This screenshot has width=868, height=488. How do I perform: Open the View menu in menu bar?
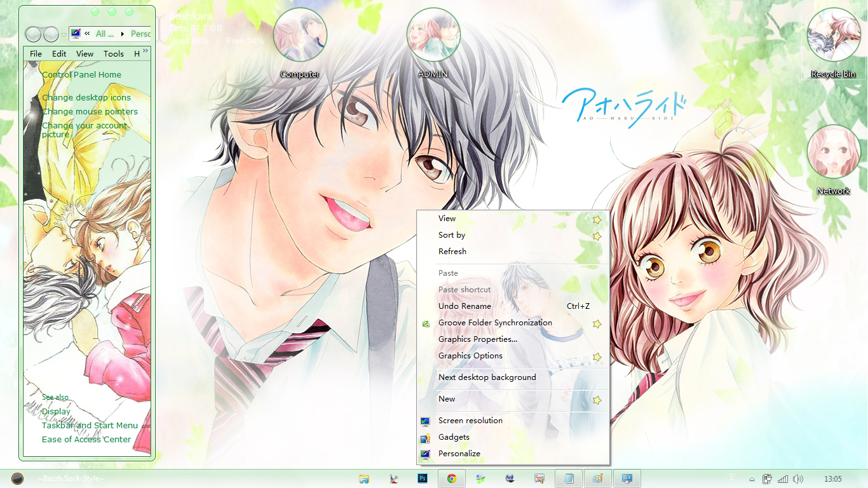click(85, 54)
